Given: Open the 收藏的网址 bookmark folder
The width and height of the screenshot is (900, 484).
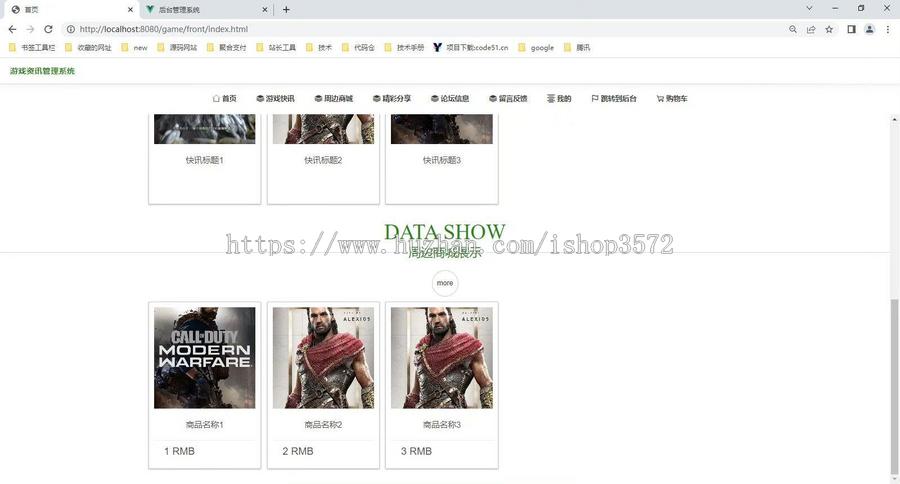Looking at the screenshot, I should [x=88, y=48].
